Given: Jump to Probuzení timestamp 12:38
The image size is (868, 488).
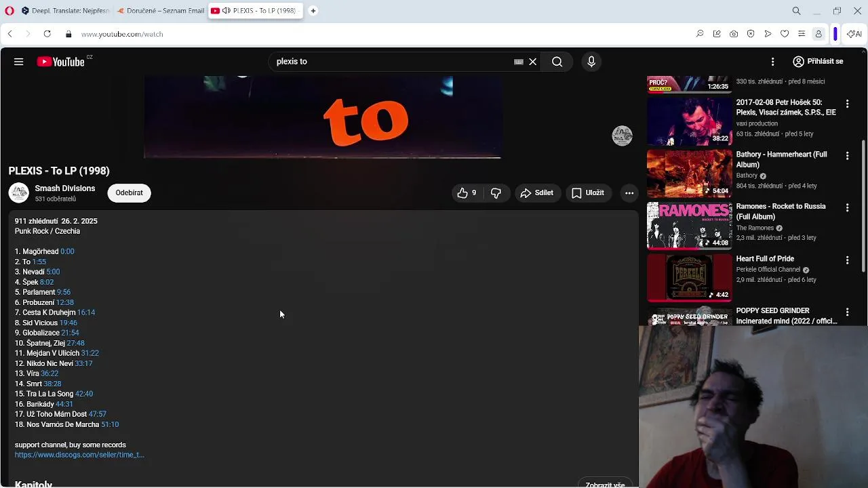Looking at the screenshot, I should (x=65, y=302).
